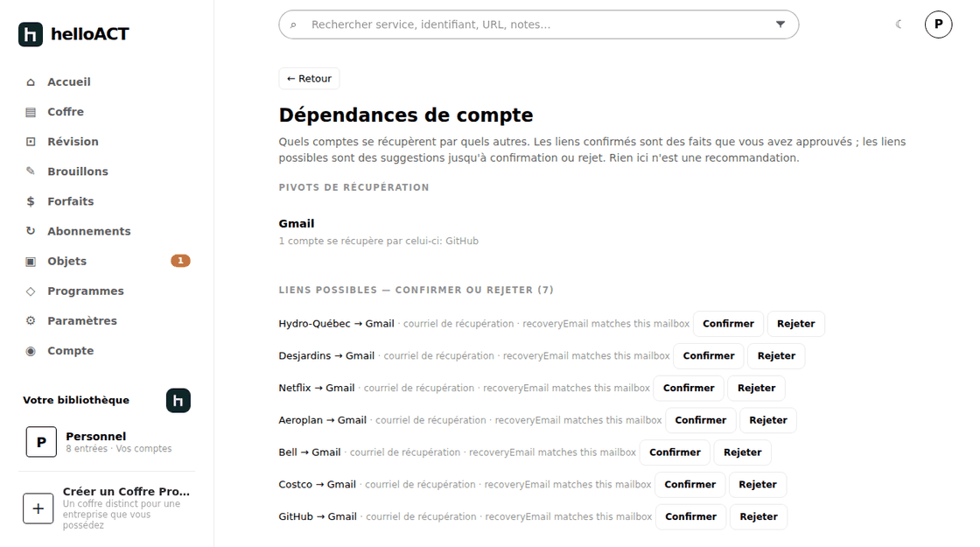Open the search filter dropdown arrow

(x=780, y=25)
